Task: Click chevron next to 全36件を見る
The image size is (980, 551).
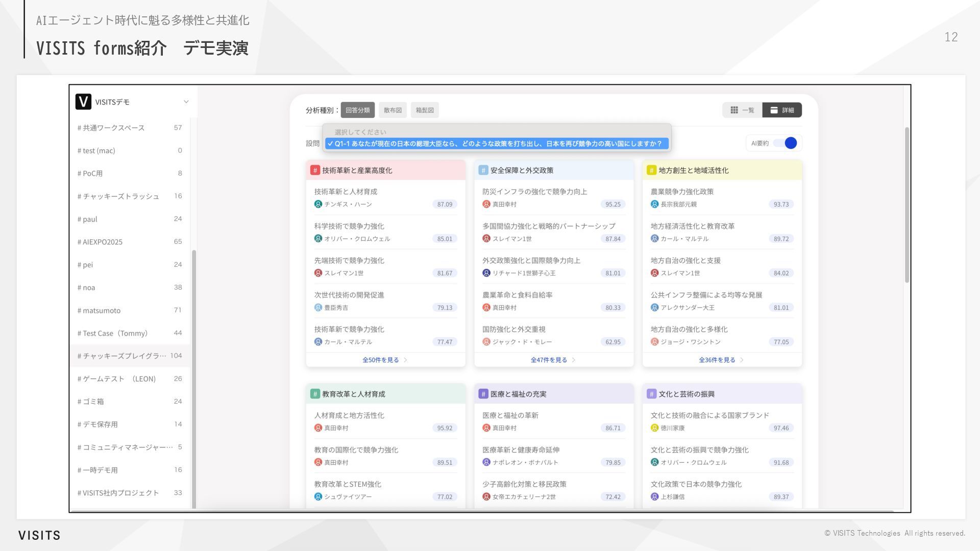Action: click(x=742, y=360)
